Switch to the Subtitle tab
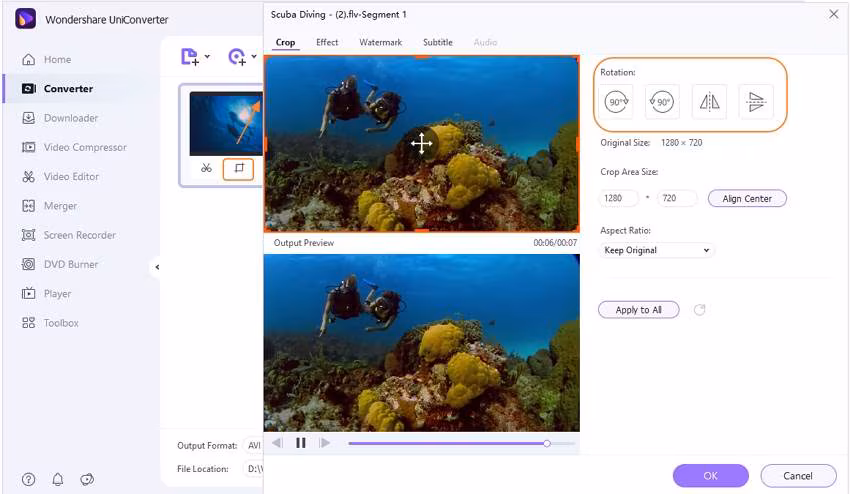This screenshot has width=850, height=494. pos(437,42)
